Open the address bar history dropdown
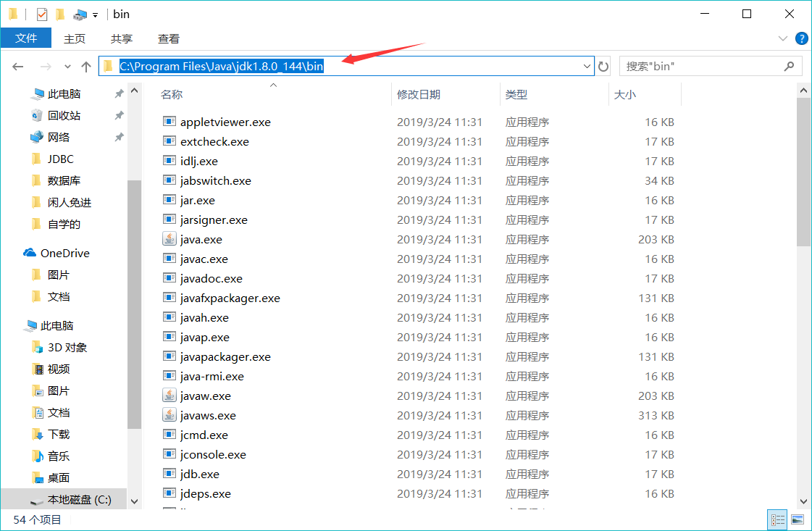 (x=587, y=67)
